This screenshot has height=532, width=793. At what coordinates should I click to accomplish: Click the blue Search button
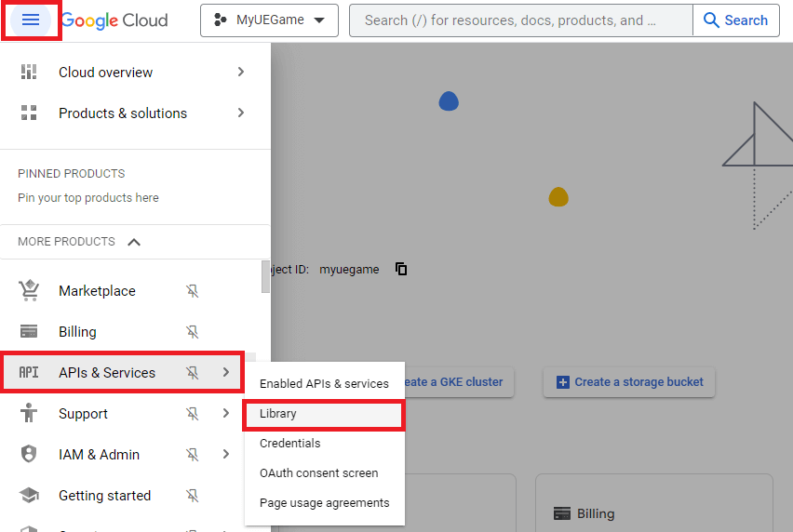pyautogui.click(x=736, y=20)
